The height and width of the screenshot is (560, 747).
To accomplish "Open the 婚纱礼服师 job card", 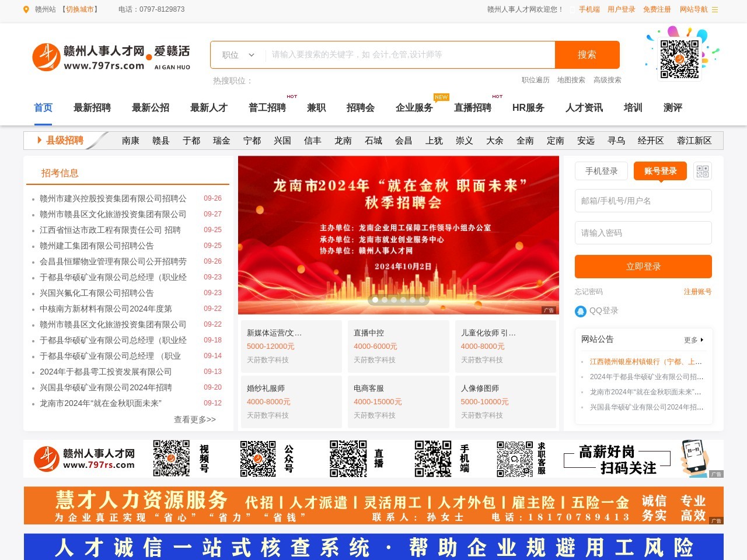I will [291, 402].
